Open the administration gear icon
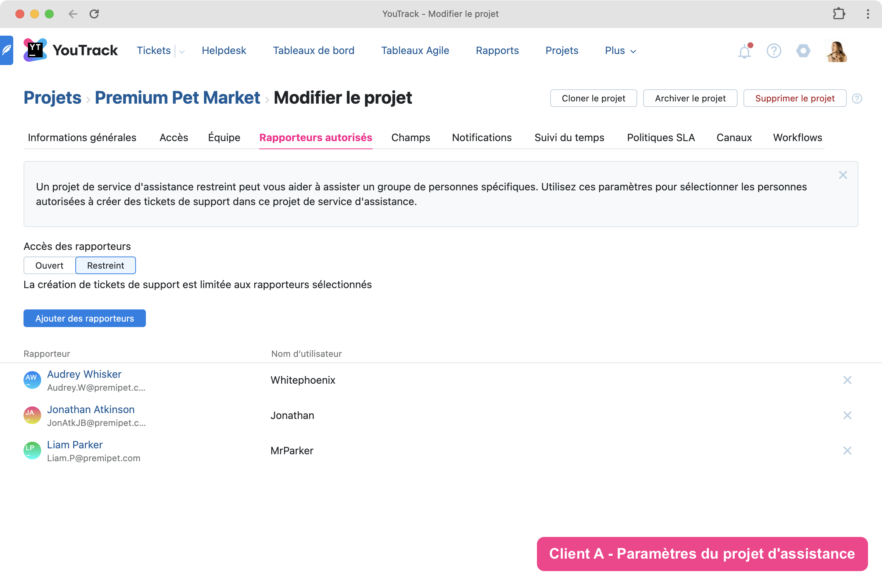Screen dimensions: 882x588 [803, 51]
